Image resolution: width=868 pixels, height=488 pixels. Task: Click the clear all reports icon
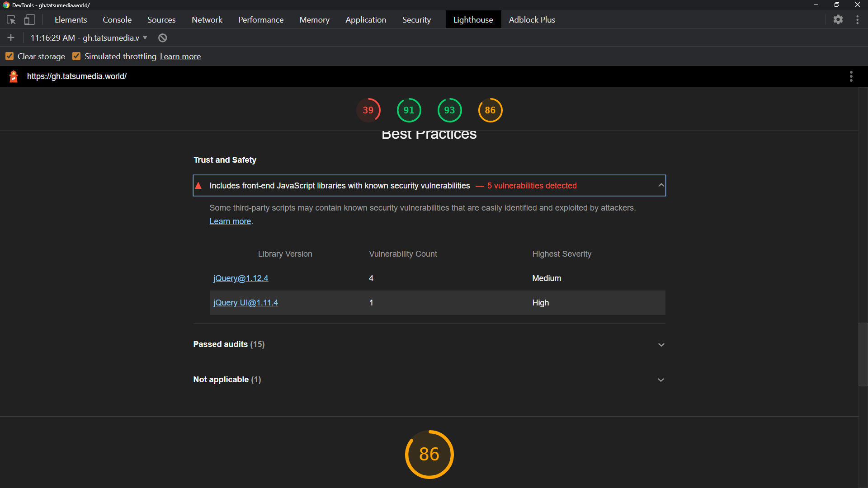(162, 38)
